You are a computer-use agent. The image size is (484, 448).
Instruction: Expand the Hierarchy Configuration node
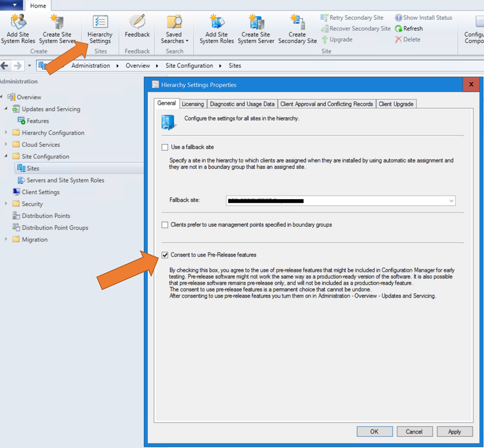6,132
